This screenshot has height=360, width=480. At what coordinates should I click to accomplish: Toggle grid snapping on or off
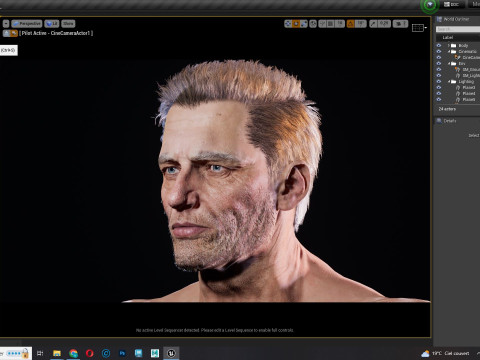tap(331, 24)
